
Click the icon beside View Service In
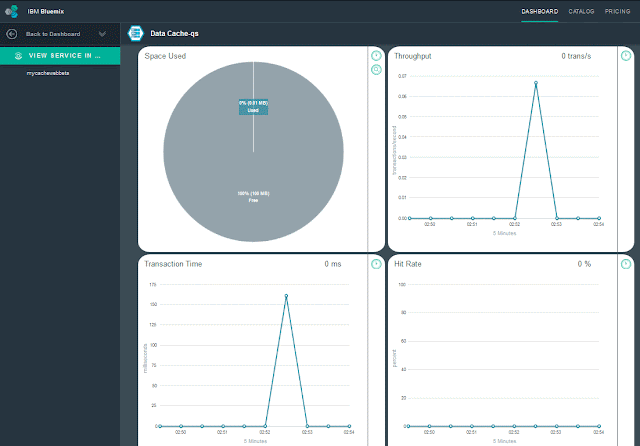pyautogui.click(x=18, y=56)
